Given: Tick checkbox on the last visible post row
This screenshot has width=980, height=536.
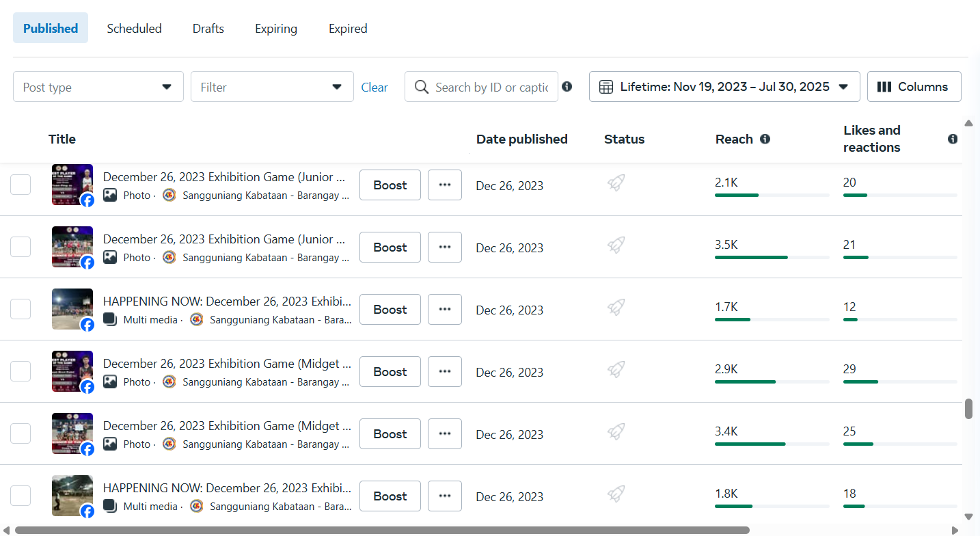Looking at the screenshot, I should [21, 496].
